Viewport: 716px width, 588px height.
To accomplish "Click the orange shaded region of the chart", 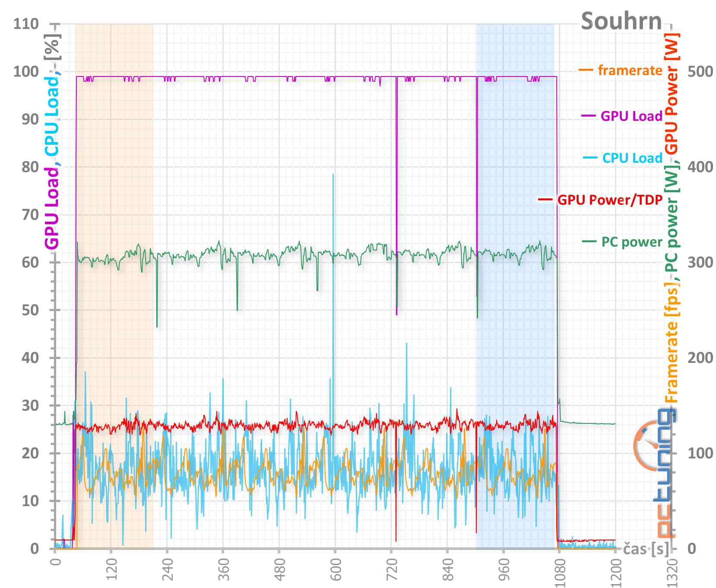I will (114, 286).
